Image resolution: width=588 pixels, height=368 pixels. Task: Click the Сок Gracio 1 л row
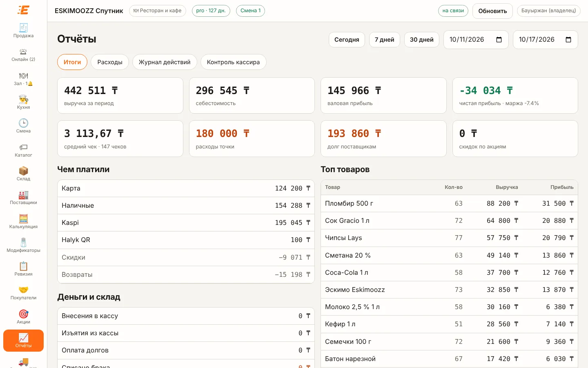449,220
